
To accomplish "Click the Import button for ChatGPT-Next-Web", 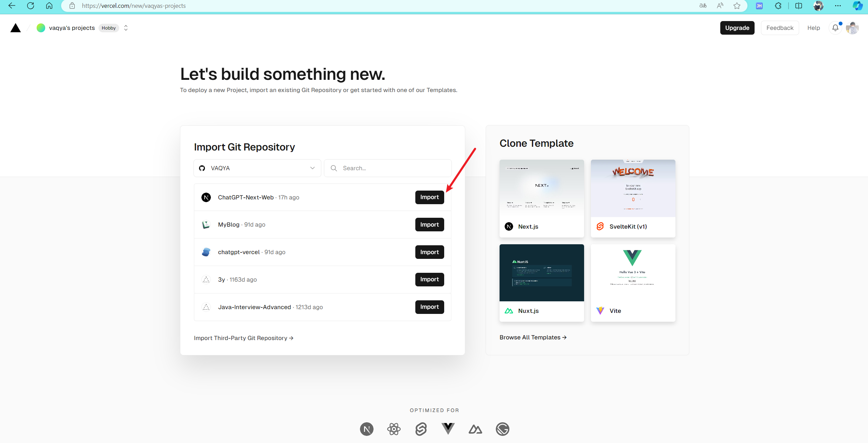I will tap(429, 197).
